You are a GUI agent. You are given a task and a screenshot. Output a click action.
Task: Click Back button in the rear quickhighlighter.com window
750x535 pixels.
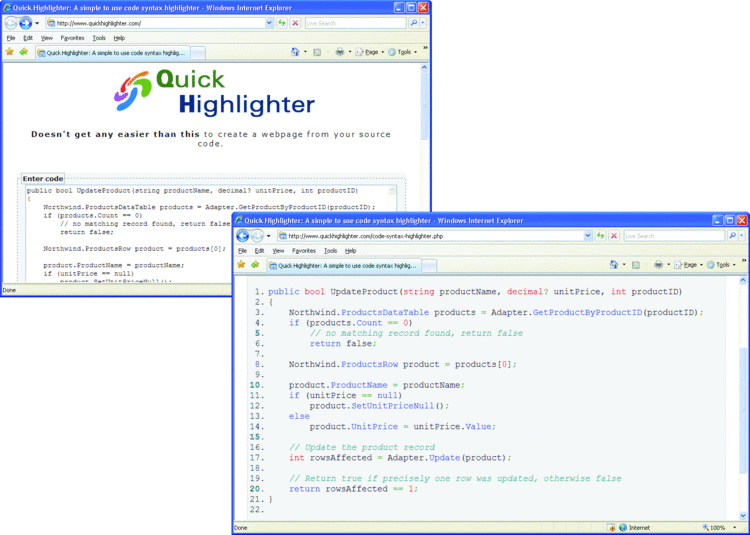tap(11, 23)
